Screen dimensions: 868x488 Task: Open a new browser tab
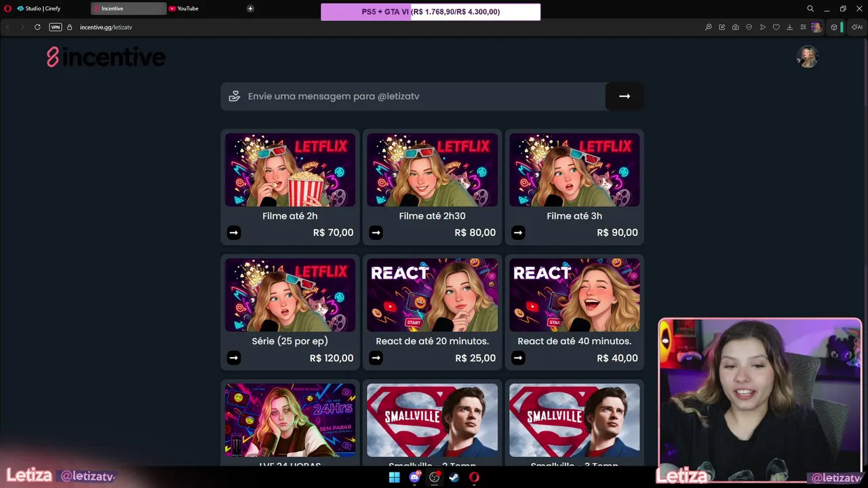[250, 9]
